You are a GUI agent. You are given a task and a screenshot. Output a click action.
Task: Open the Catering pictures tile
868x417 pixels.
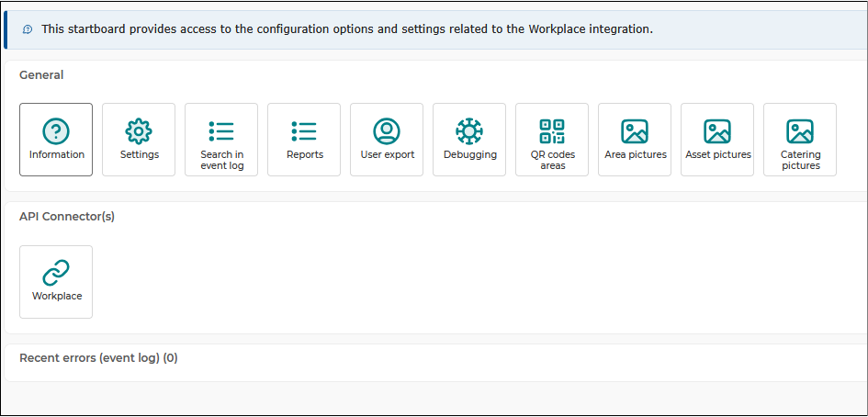800,140
